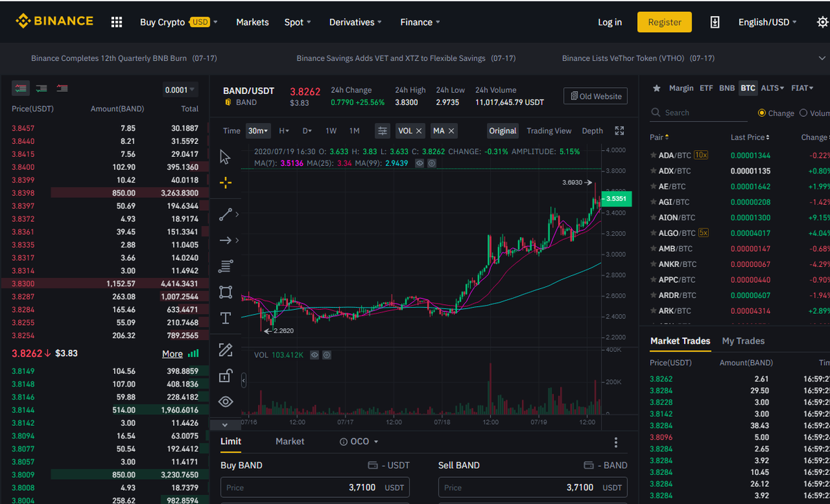Select the edit drawing pencil tool
This screenshot has height=504, width=830.
tap(225, 350)
